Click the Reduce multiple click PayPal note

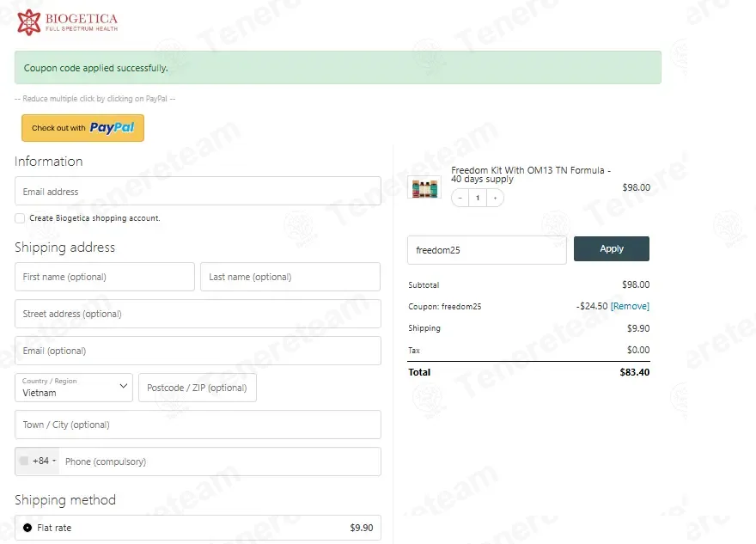95,98
